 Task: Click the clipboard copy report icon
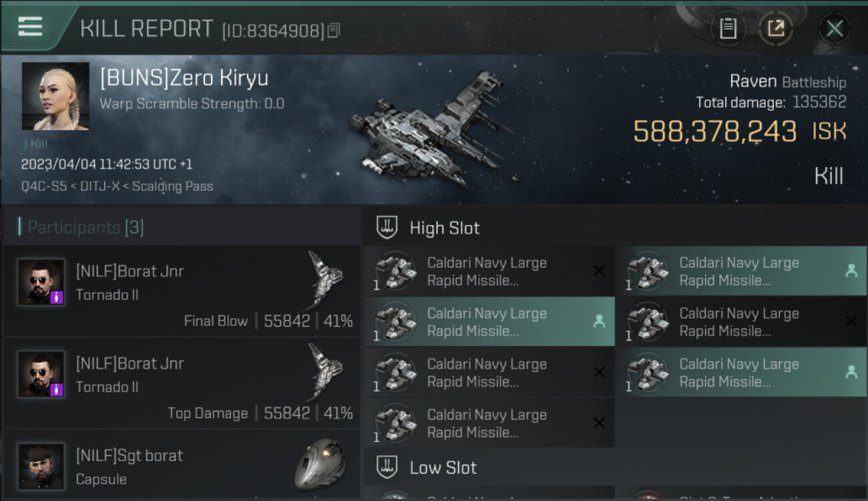728,29
